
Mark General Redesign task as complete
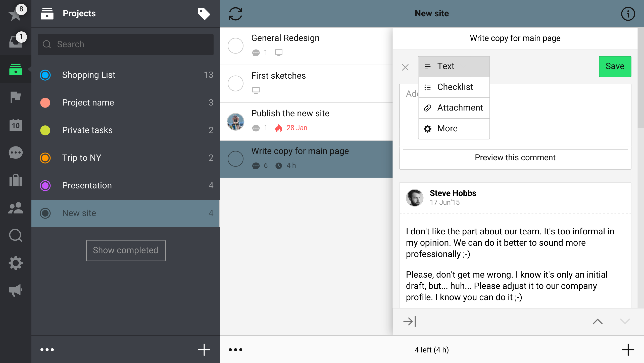pos(235,46)
